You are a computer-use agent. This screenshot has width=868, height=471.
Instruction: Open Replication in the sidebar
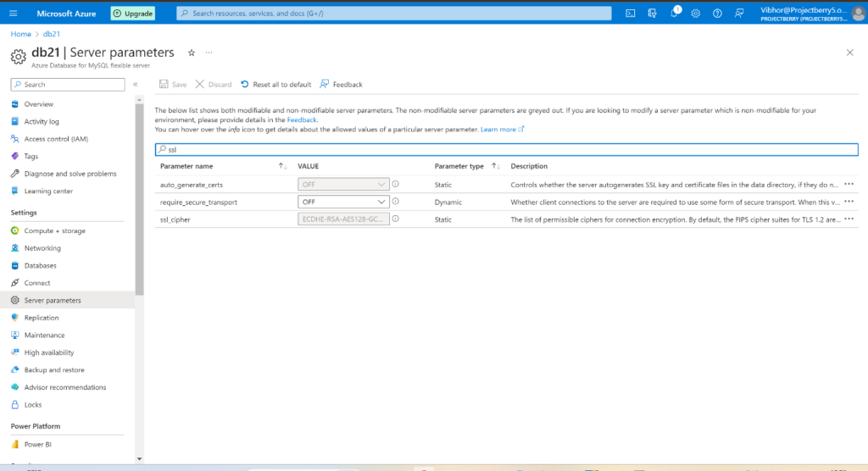point(41,318)
